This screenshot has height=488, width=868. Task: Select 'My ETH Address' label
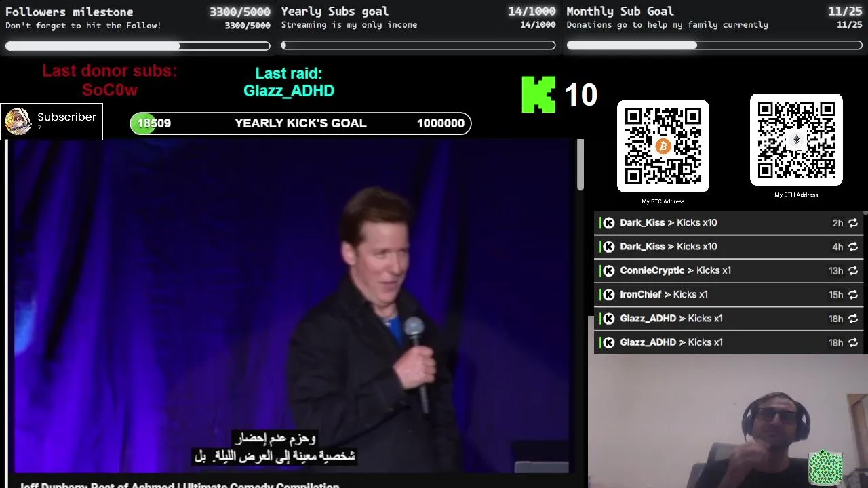pyautogui.click(x=796, y=195)
